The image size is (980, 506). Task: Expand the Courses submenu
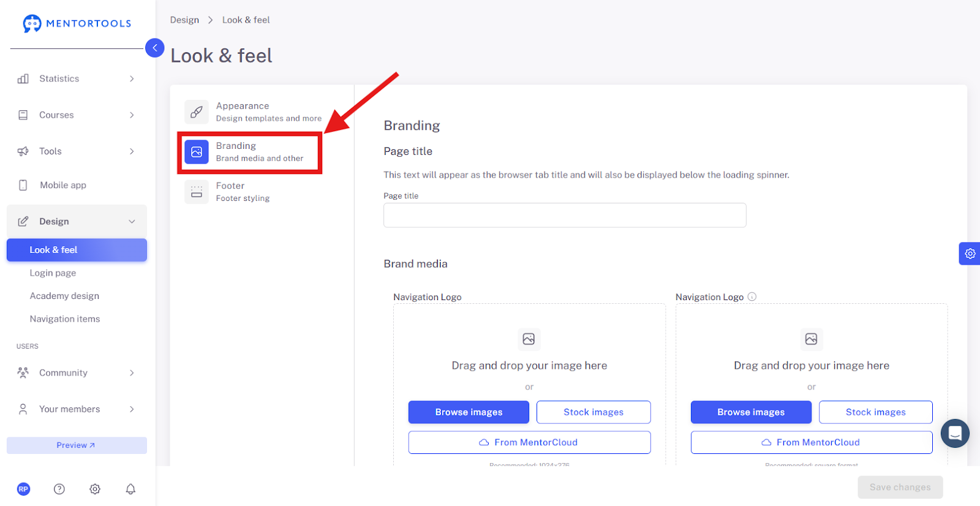(77, 115)
